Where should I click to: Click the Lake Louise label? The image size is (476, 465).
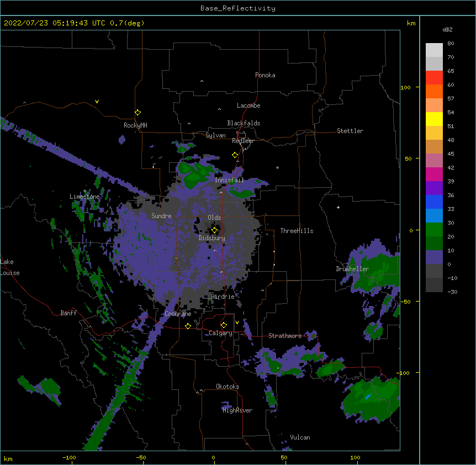coord(10,267)
